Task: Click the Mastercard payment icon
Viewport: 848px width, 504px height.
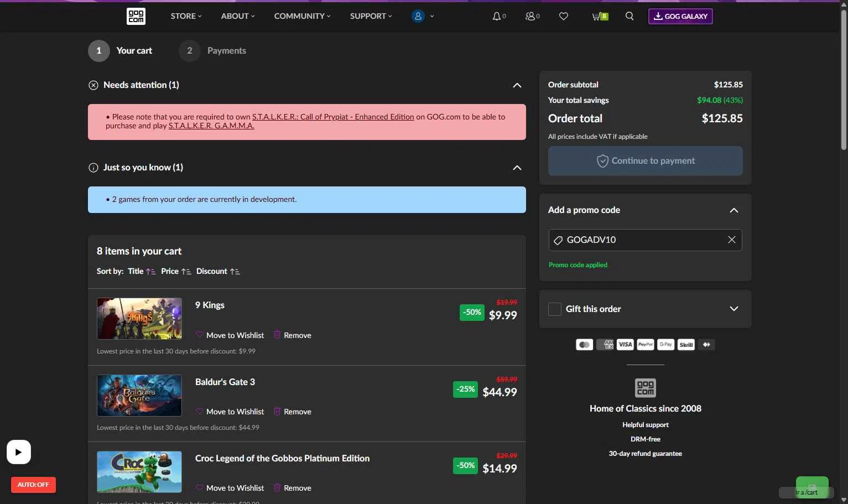Action: [x=584, y=345]
